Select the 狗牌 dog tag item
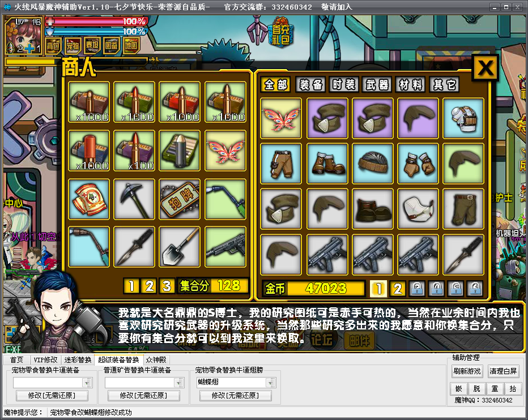This screenshot has width=528, height=420. coord(180,199)
